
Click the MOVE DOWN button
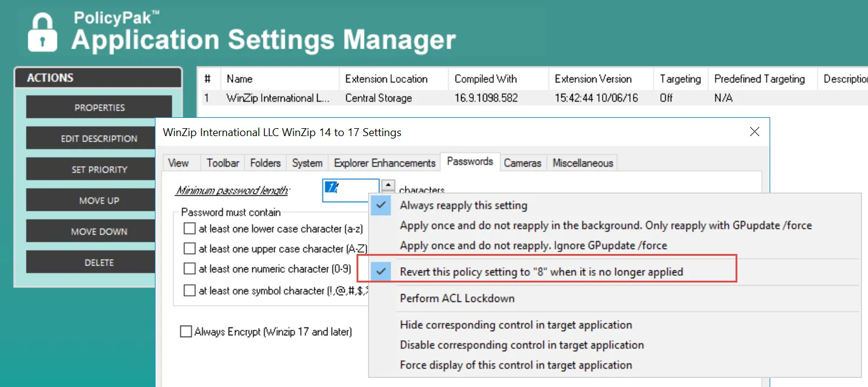tap(99, 231)
